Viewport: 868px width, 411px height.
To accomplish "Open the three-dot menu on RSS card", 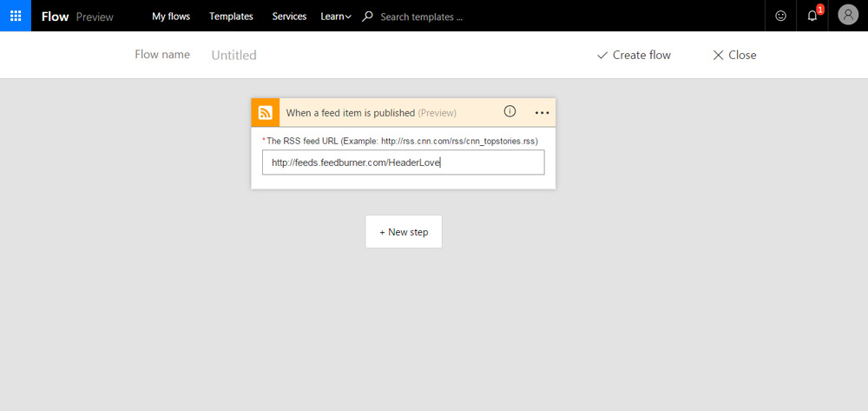I will coord(542,113).
